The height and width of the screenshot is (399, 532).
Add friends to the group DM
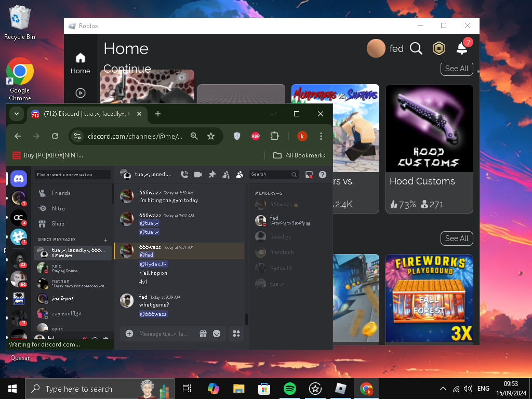[226, 175]
